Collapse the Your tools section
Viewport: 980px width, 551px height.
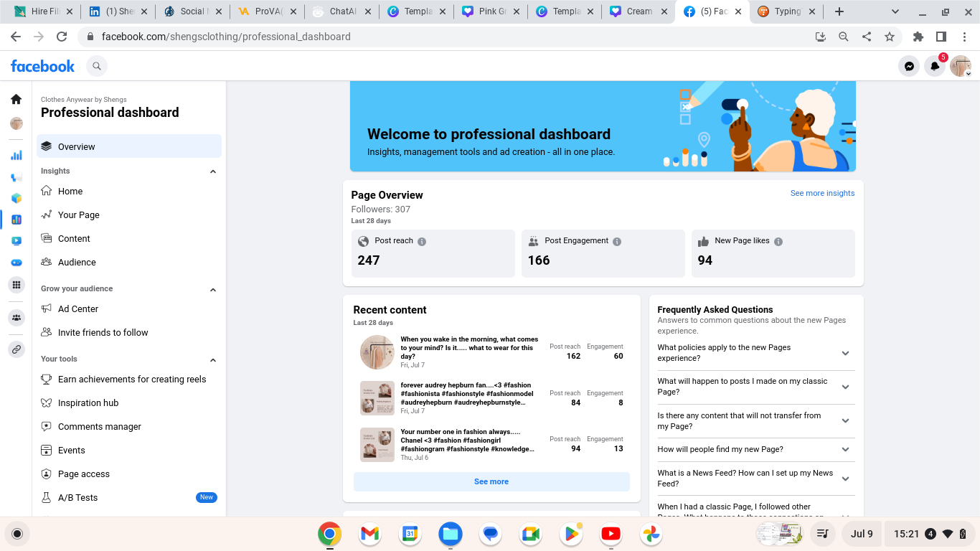tap(212, 359)
